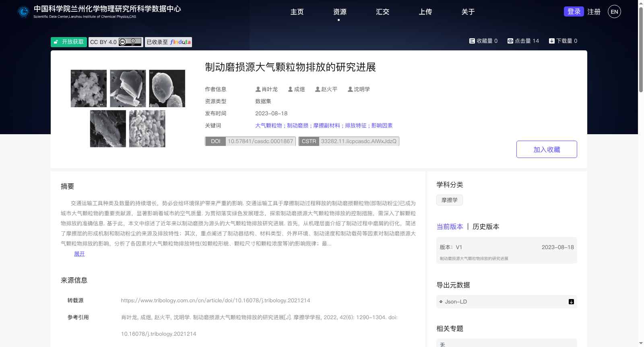Image resolution: width=644 pixels, height=347 pixels.
Task: Click the 注册 register link
Action: coord(594,12)
